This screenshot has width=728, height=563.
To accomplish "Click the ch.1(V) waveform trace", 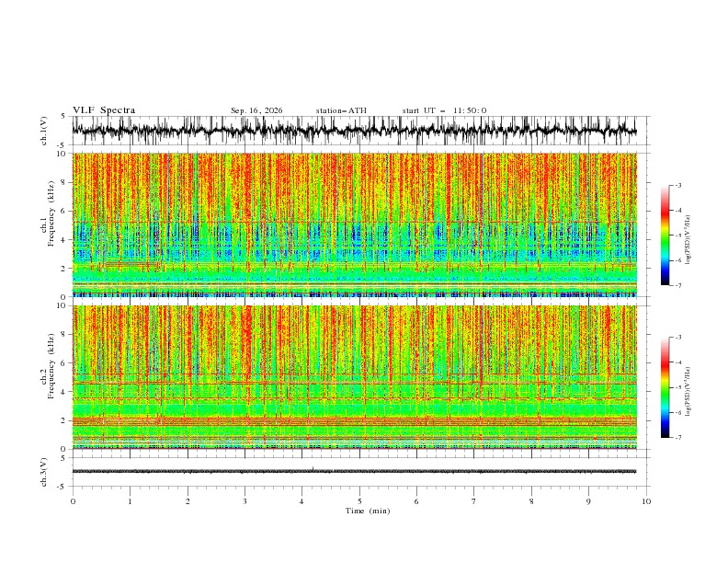I will point(354,131).
